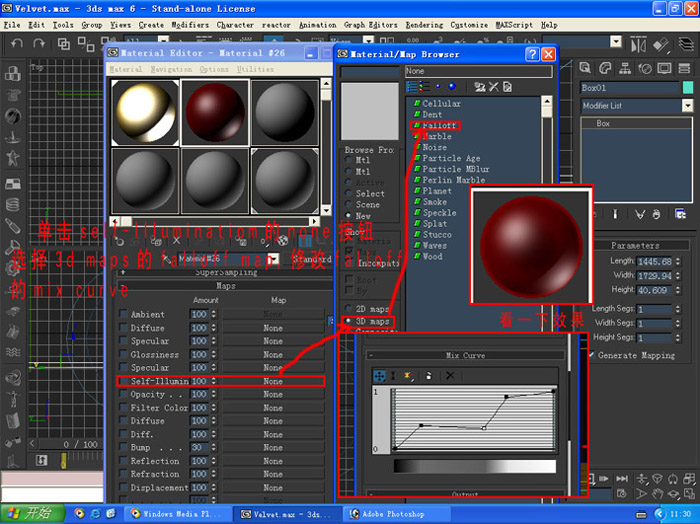Select the 2D maps radio button
Viewport: 700px width, 524px height.
point(348,308)
